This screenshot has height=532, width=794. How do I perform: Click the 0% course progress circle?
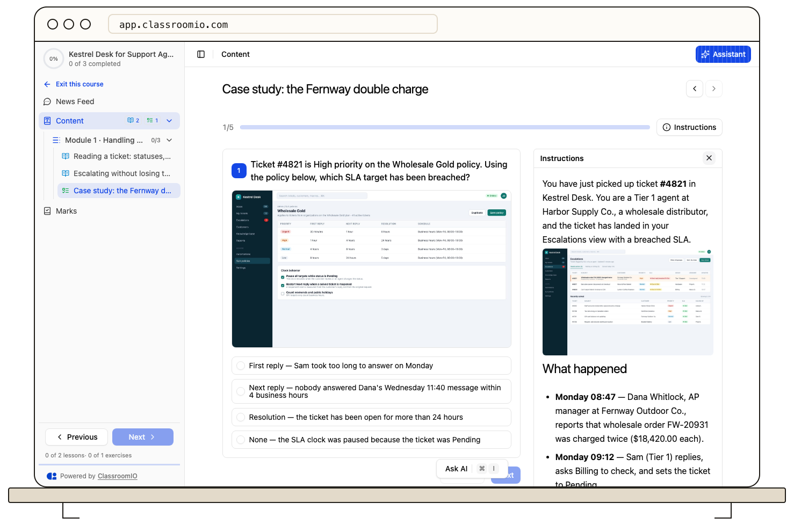point(54,59)
